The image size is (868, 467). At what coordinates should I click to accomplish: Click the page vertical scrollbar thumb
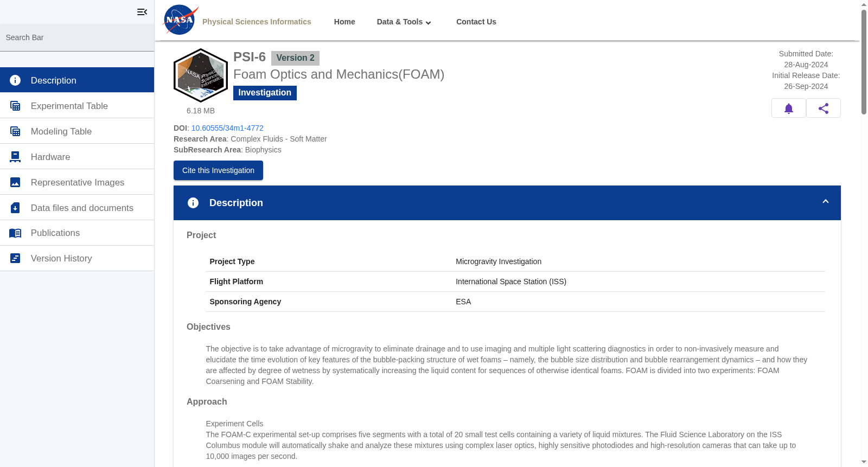coord(864,62)
